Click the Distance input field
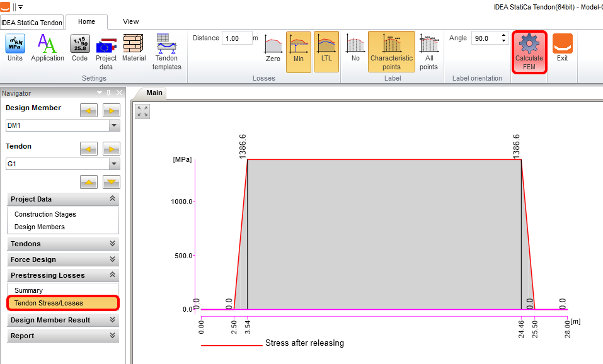Viewport: 603px width, 364px height. pyautogui.click(x=236, y=38)
